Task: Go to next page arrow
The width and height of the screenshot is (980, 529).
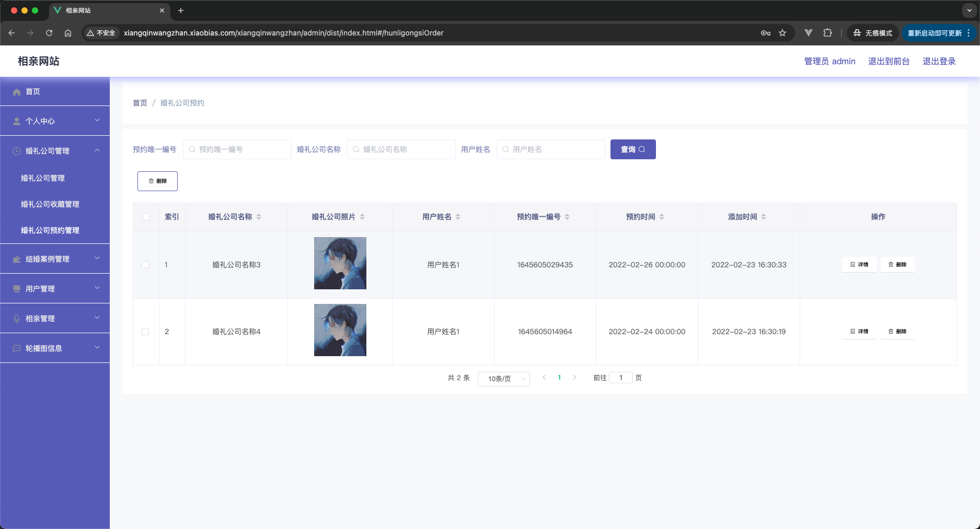Action: coord(574,378)
